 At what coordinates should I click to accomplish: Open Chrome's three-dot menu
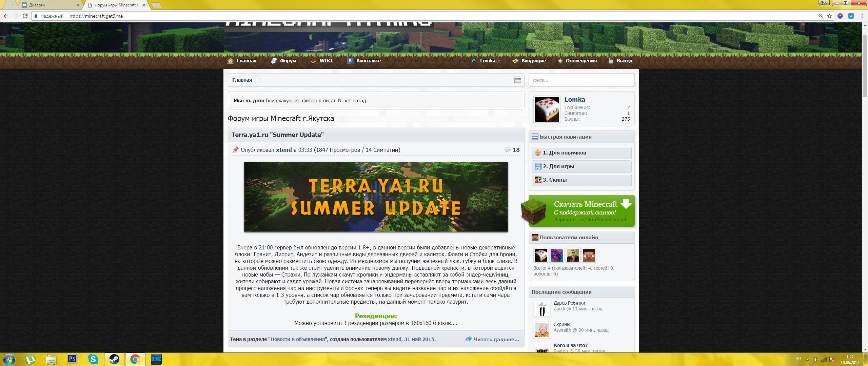pyautogui.click(x=862, y=16)
